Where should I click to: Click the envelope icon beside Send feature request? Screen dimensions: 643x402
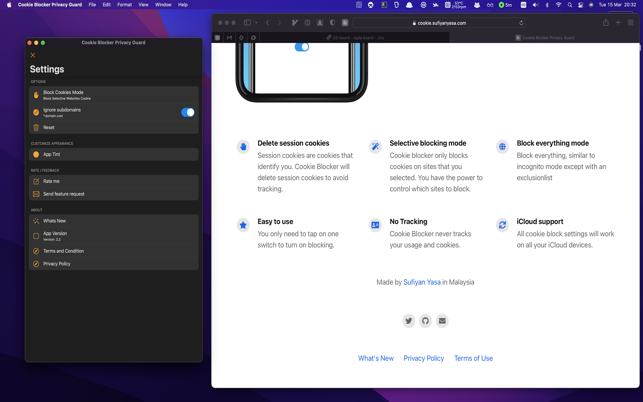coord(36,194)
